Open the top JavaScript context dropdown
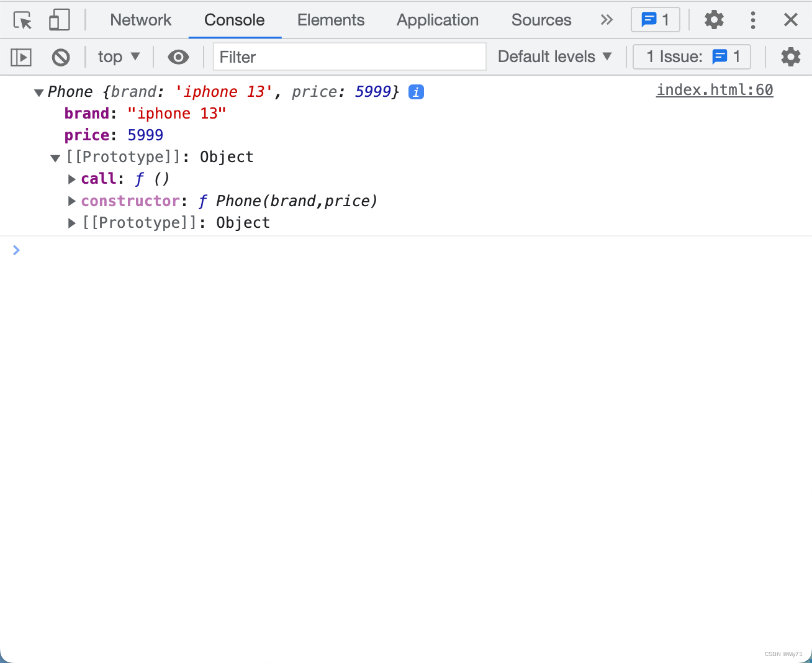 click(119, 57)
